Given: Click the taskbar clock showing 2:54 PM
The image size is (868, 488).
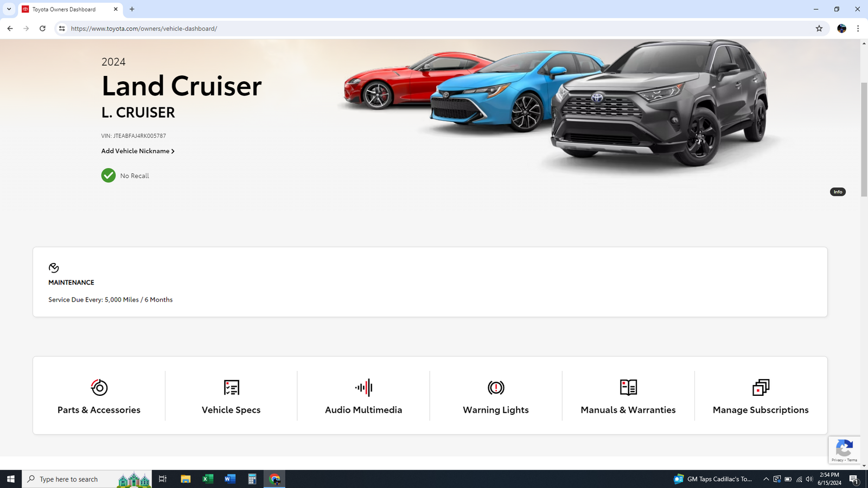Looking at the screenshot, I should (829, 479).
